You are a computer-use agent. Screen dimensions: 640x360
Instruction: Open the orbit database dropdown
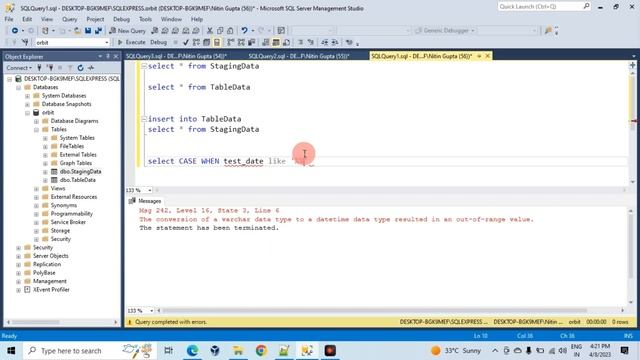click(x=107, y=42)
